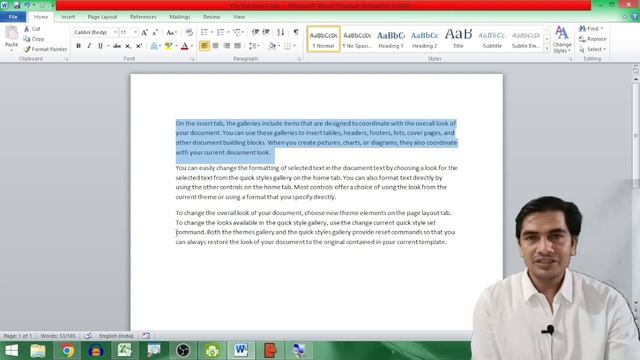This screenshot has height=360, width=640.
Task: Open OBS Studio from the taskbar
Action: tap(183, 351)
